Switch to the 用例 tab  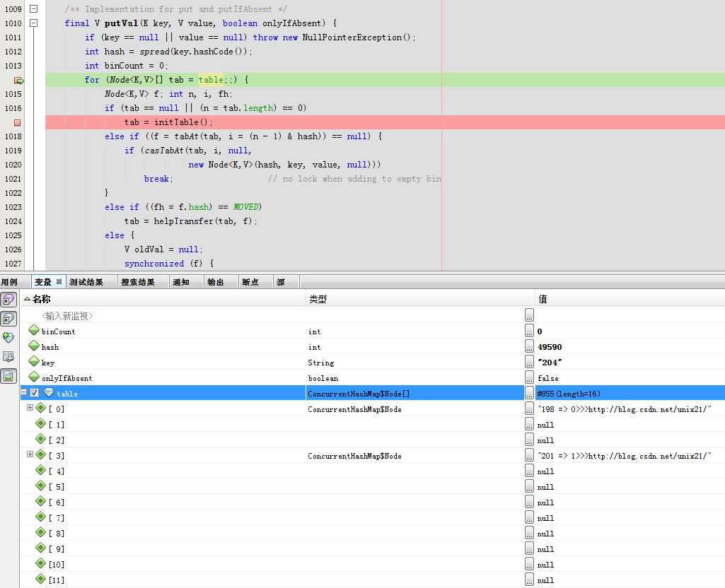9,282
